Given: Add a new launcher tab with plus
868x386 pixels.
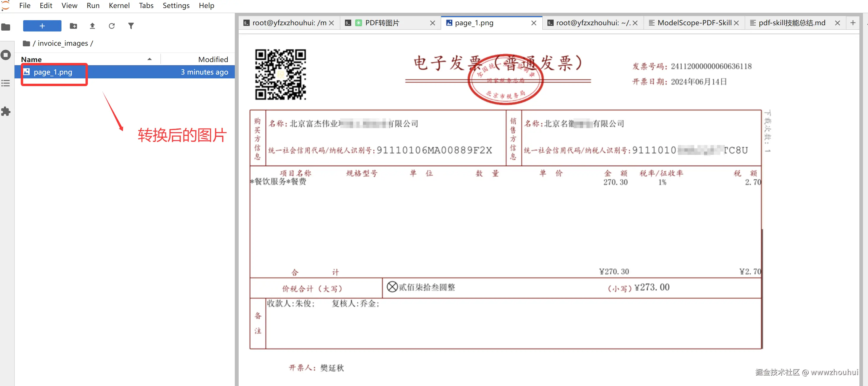Looking at the screenshot, I should tap(853, 23).
